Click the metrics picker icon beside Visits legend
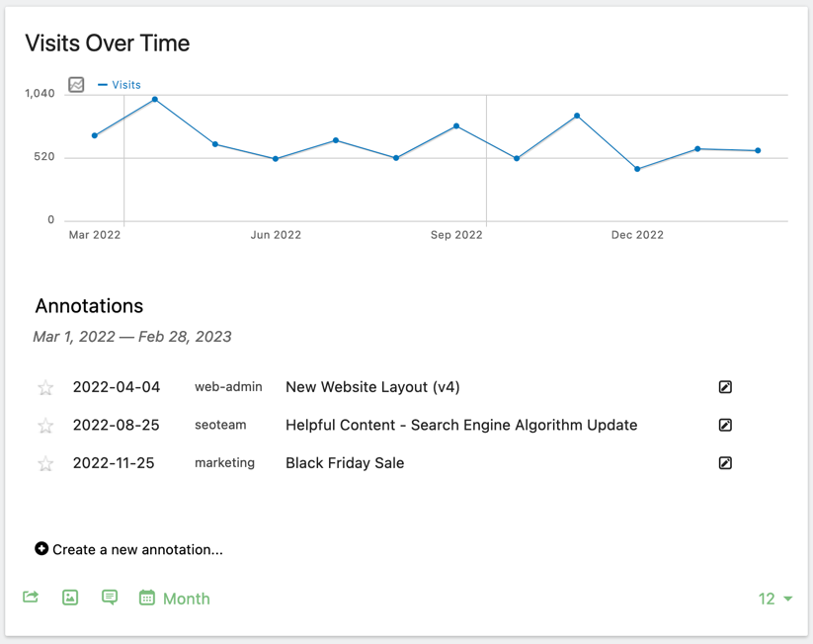The width and height of the screenshot is (813, 644). click(x=76, y=85)
